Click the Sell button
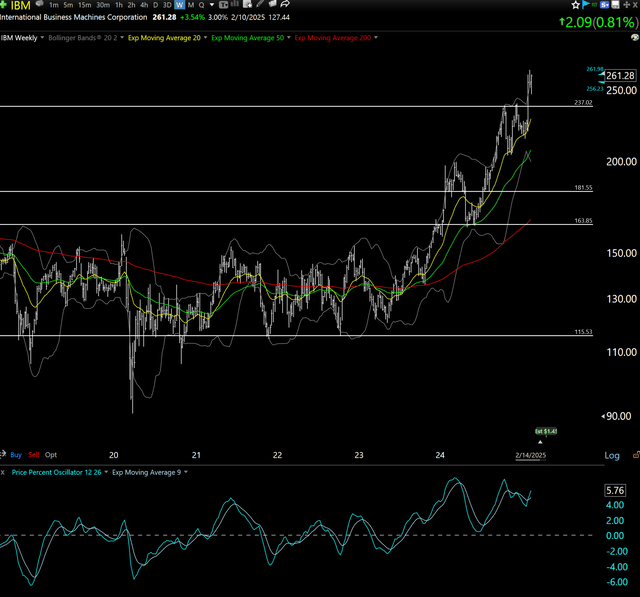 [34, 455]
